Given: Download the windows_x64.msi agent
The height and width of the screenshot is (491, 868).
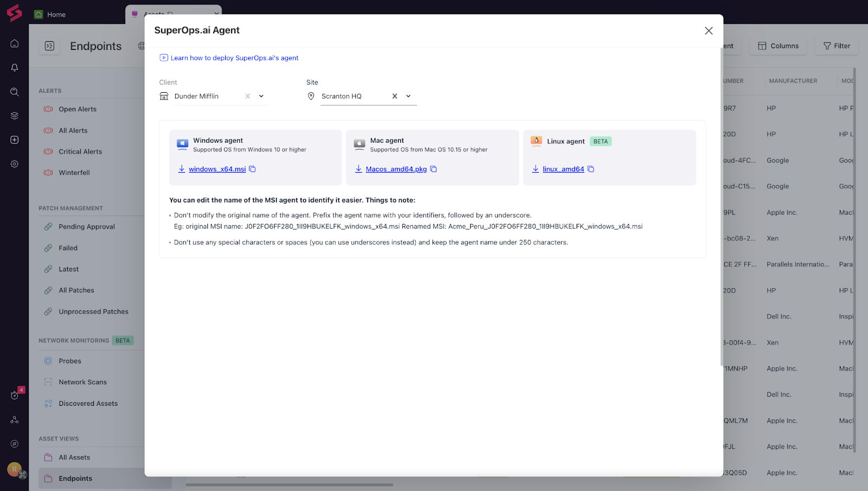Looking at the screenshot, I should (x=217, y=169).
